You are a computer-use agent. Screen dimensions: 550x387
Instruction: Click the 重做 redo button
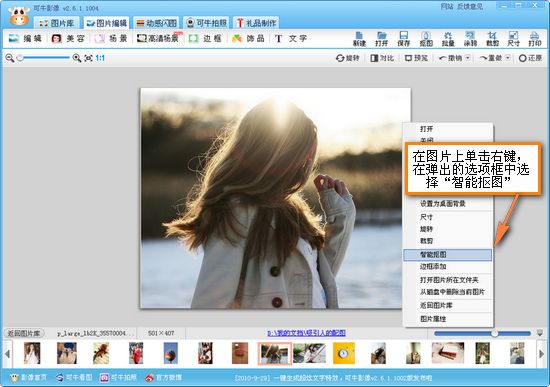(x=491, y=58)
